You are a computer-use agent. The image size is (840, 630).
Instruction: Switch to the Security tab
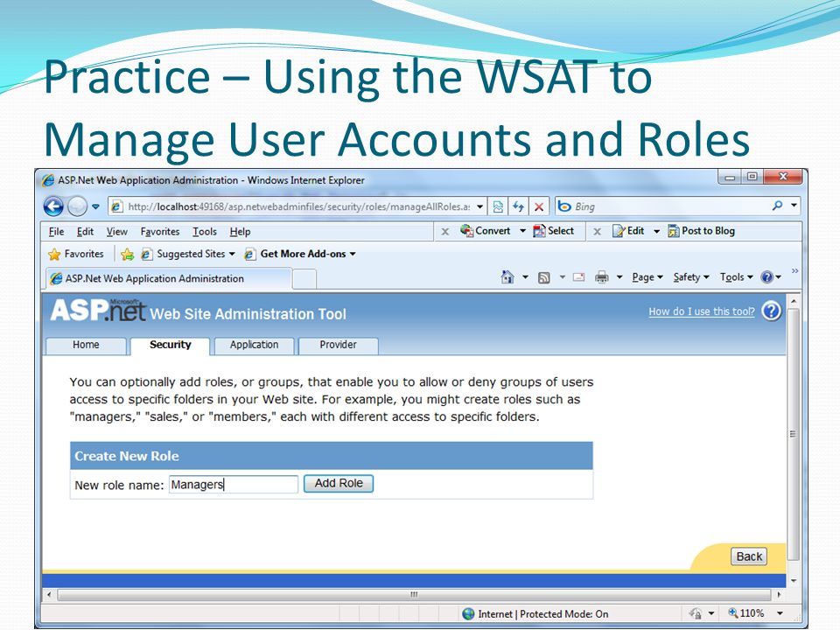170,345
